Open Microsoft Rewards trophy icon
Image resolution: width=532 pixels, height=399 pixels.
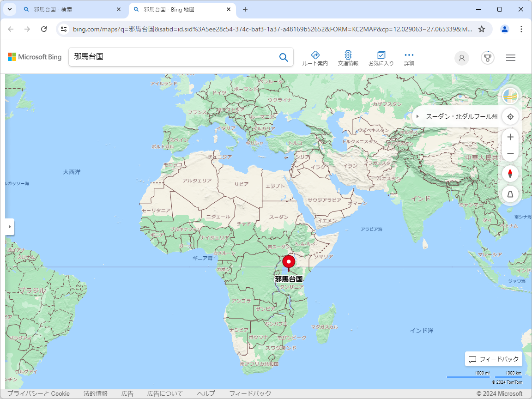click(488, 58)
